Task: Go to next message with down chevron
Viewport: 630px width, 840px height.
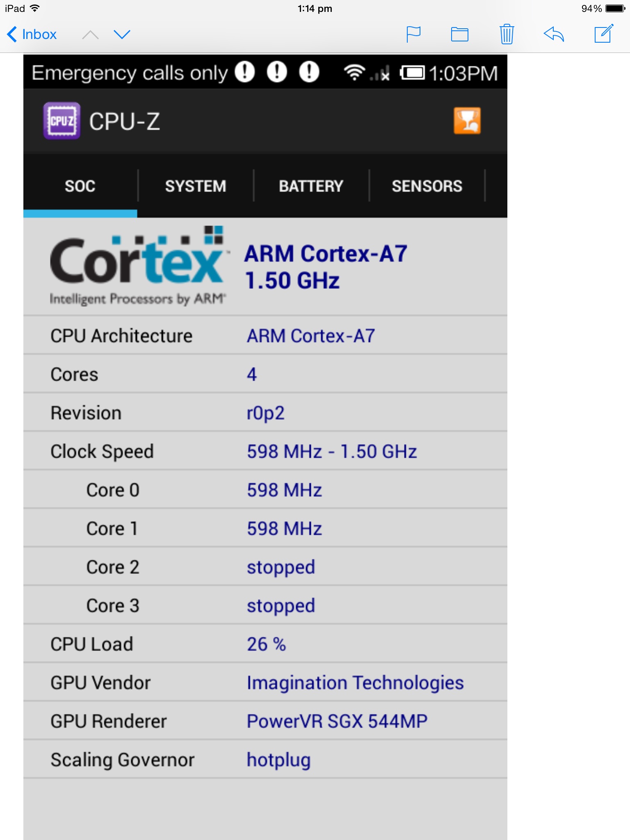Action: 122,35
